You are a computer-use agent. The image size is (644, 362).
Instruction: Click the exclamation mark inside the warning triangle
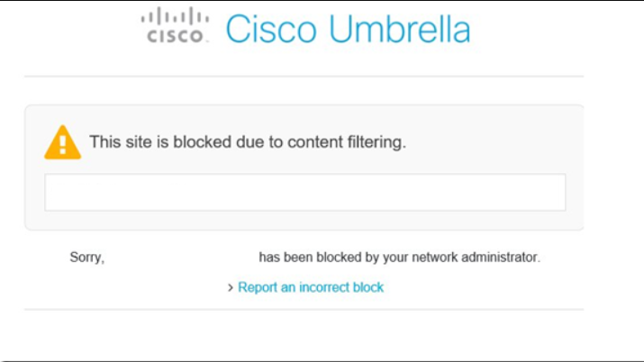click(x=63, y=144)
